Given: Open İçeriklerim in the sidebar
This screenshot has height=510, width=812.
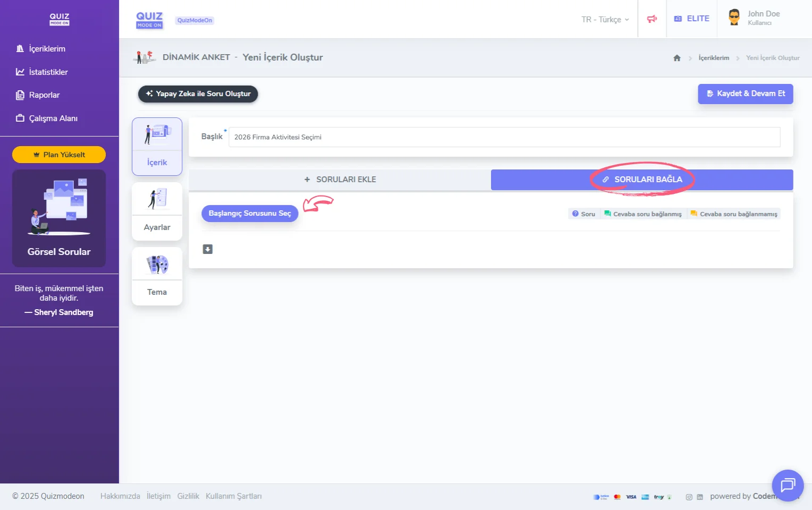Looking at the screenshot, I should coord(47,49).
